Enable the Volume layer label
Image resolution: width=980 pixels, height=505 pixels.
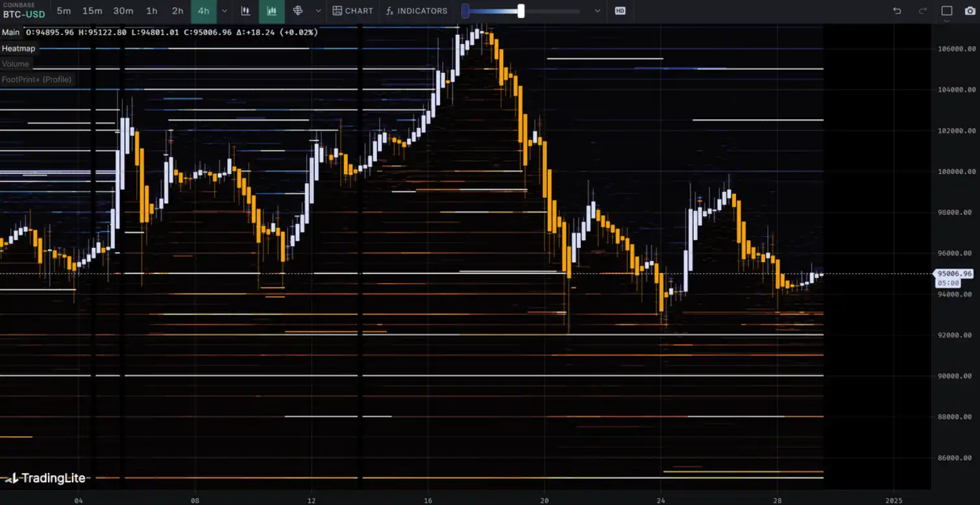(x=16, y=64)
